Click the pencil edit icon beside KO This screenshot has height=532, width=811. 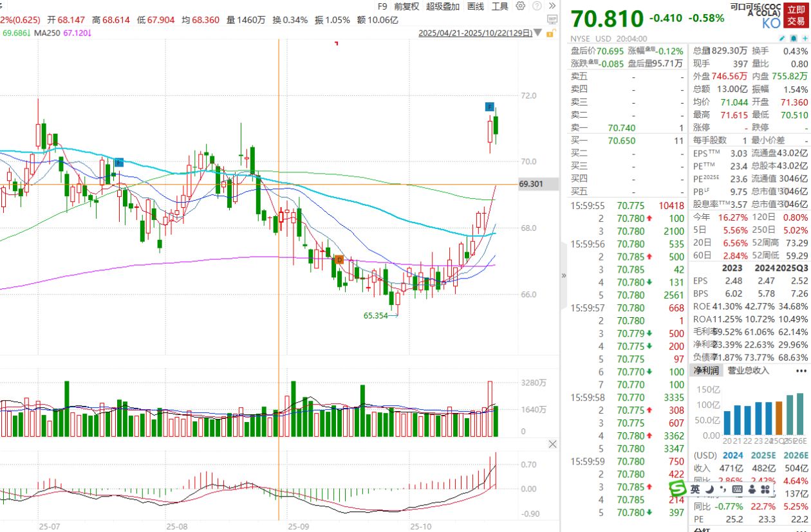coord(781,38)
